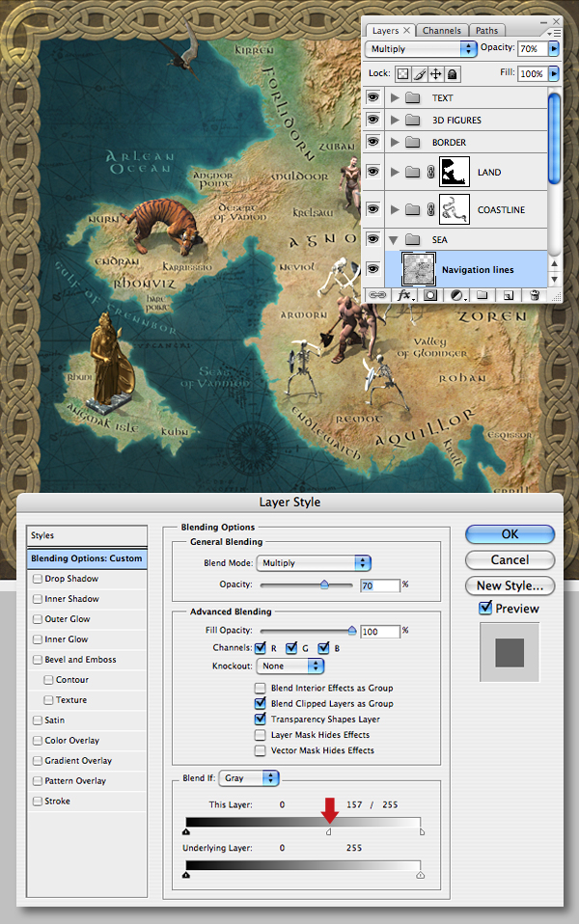The image size is (579, 924).
Task: Toggle the R channel checkbox
Action: [x=260, y=648]
